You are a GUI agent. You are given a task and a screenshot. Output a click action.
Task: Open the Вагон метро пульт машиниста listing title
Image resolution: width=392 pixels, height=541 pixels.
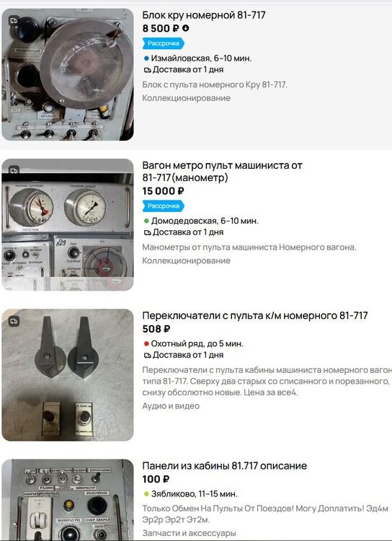tap(222, 172)
